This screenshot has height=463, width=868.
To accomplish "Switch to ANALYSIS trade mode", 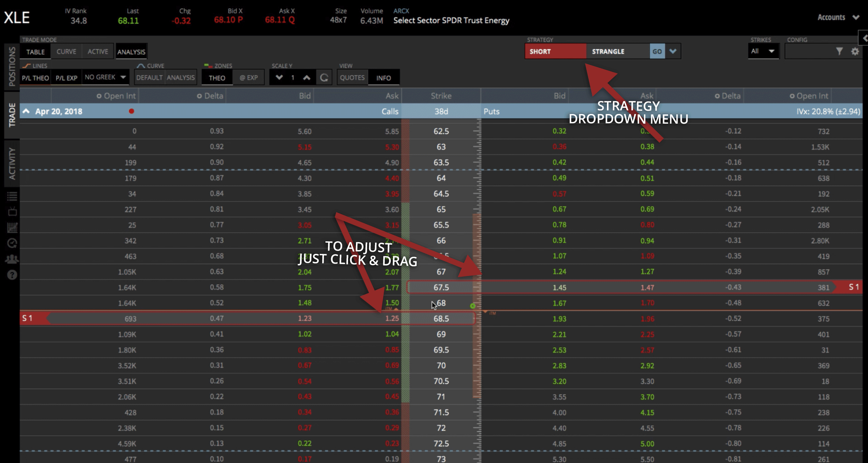I will click(x=131, y=52).
